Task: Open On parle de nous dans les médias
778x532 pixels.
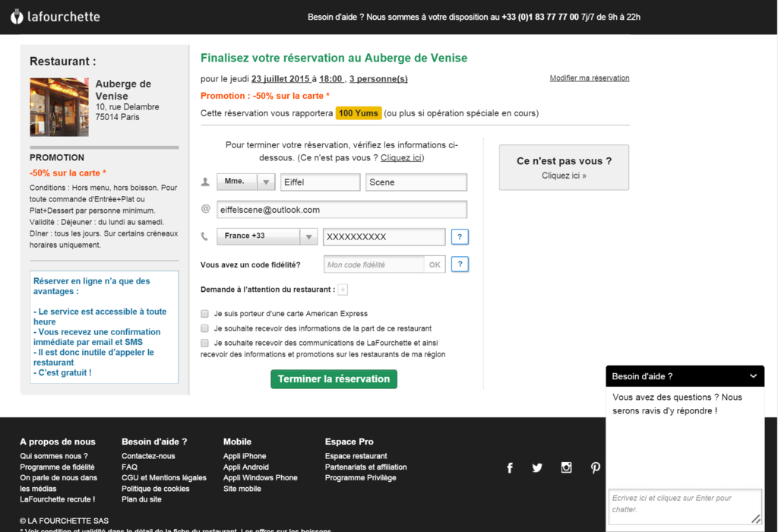Action: (x=58, y=483)
